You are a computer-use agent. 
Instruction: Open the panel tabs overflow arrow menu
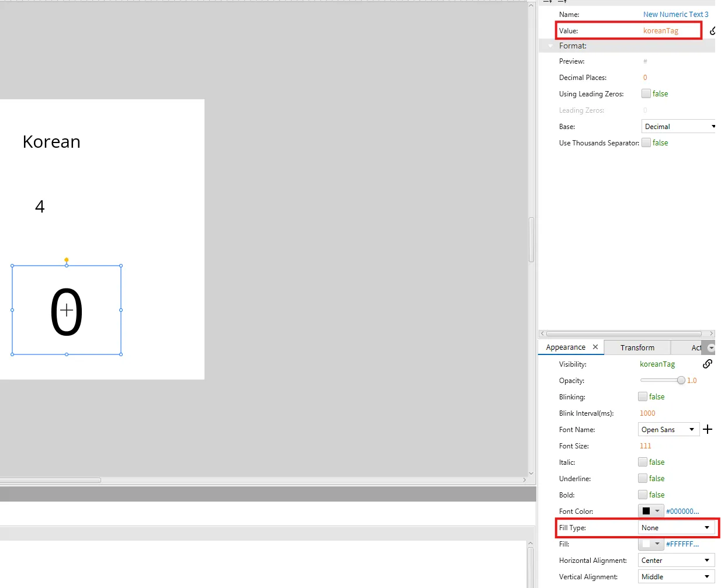pyautogui.click(x=710, y=347)
